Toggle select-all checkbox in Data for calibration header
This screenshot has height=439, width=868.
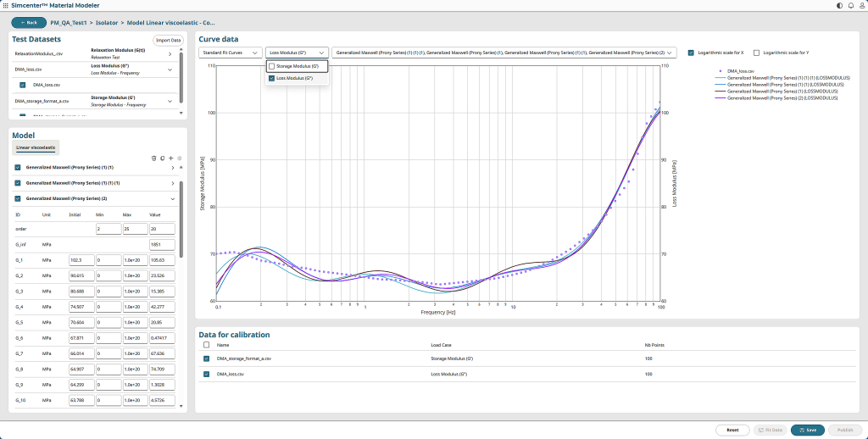[x=207, y=345]
